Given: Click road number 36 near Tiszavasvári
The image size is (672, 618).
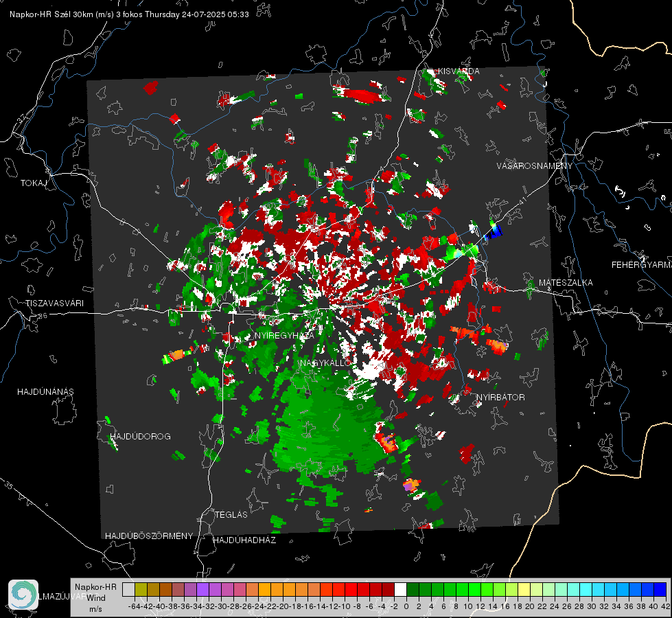Looking at the screenshot, I should click(43, 316).
